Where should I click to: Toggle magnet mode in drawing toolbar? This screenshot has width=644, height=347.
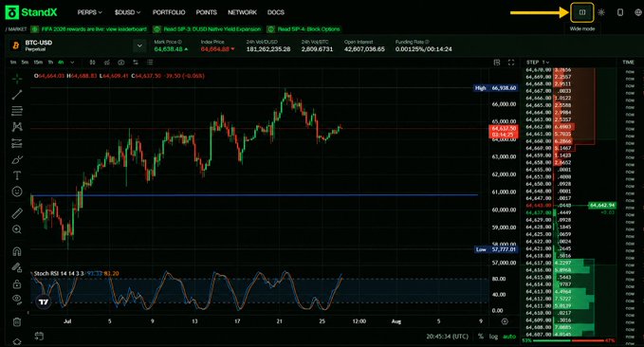(17, 251)
